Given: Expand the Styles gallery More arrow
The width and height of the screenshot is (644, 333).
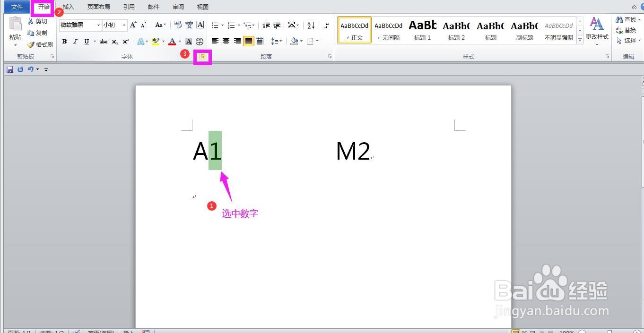Looking at the screenshot, I should click(580, 40).
